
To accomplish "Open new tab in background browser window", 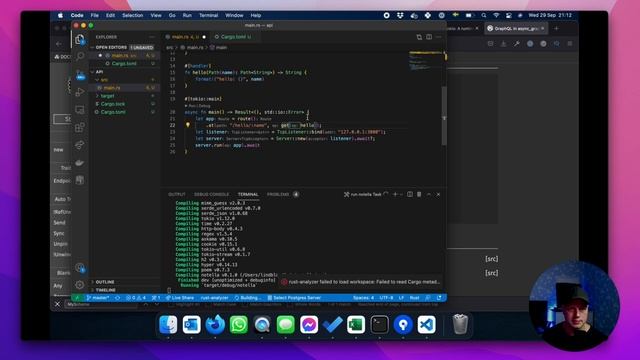I will [x=556, y=29].
